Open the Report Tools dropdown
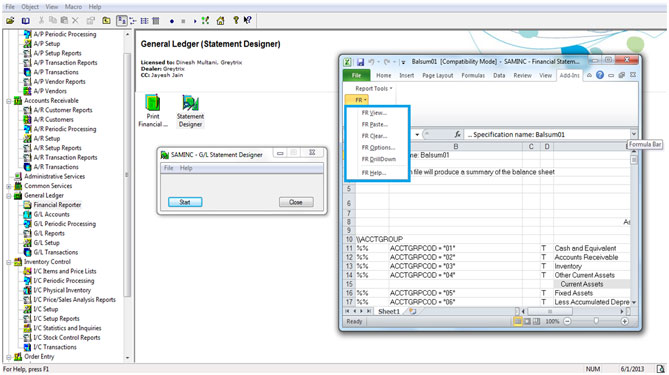Screen dimensions: 669x375 (x=374, y=88)
